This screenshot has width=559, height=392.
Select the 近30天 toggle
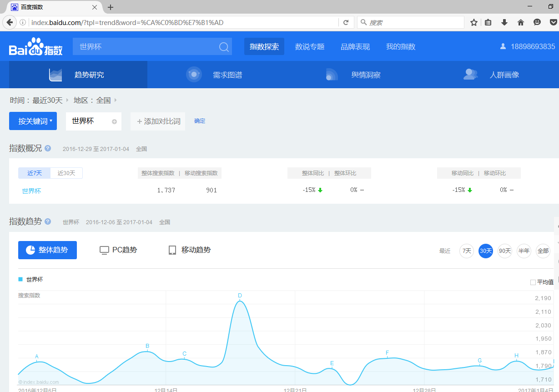click(x=66, y=173)
